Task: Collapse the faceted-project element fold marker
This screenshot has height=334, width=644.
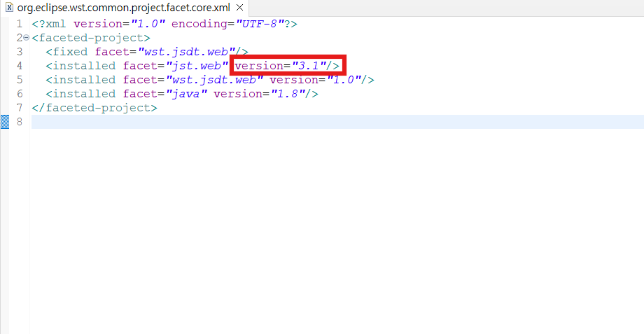Action: [x=27, y=38]
